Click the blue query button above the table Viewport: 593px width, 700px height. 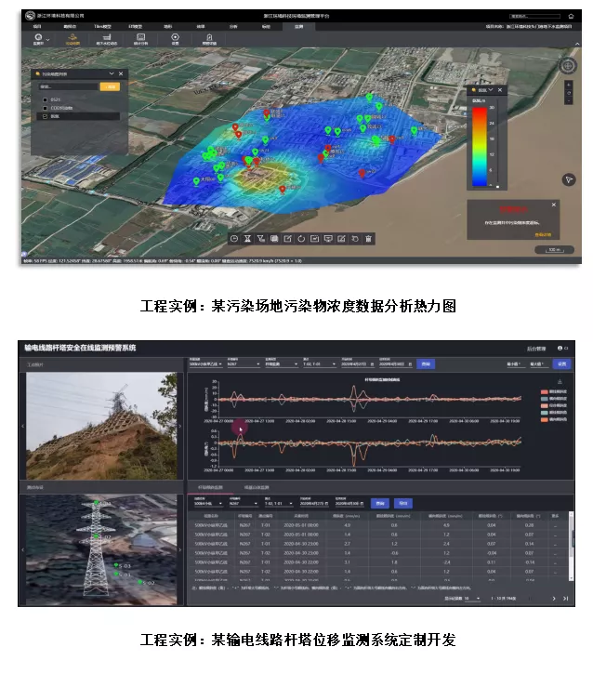380,504
